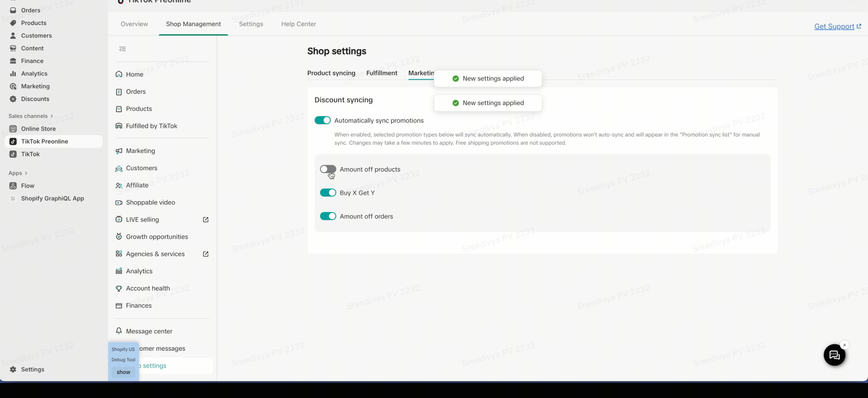Image resolution: width=868 pixels, height=398 pixels.
Task: Toggle Amount off orders switch
Action: (x=328, y=216)
